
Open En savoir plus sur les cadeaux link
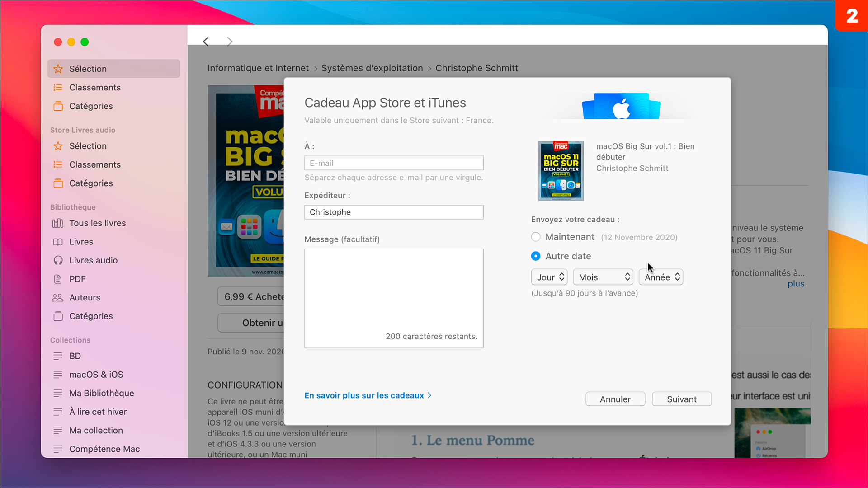click(368, 395)
